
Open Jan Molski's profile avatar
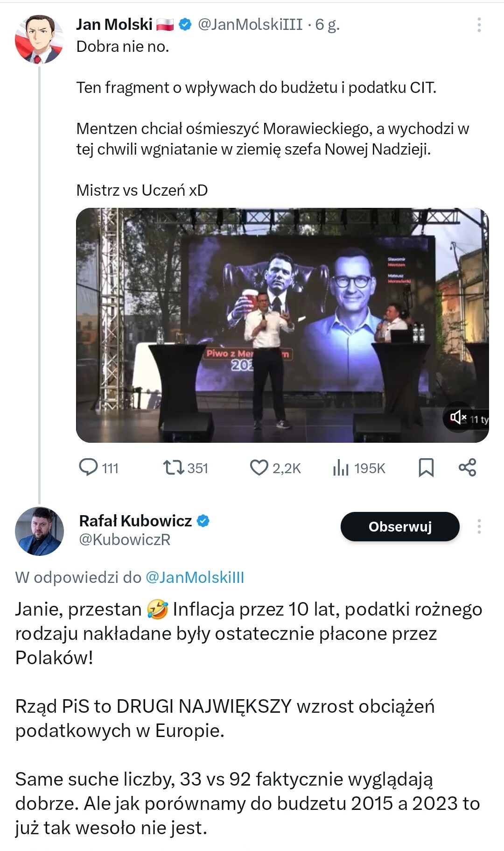39,39
